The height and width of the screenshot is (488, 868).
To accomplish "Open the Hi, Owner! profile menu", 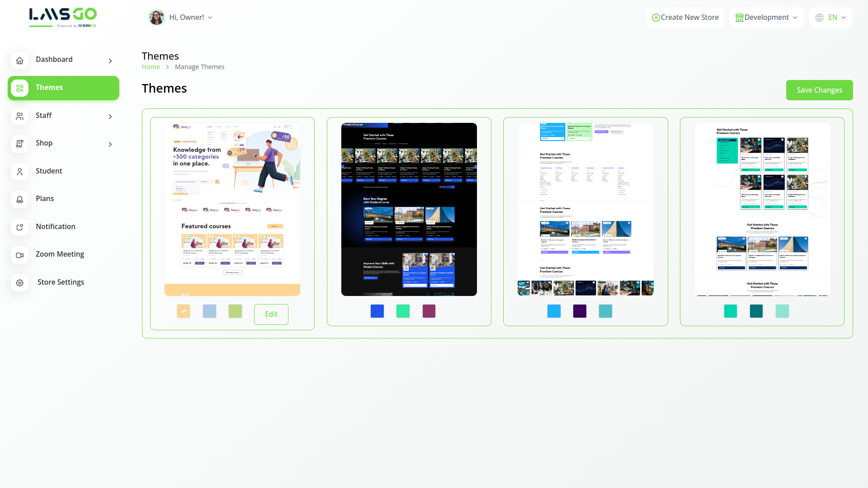I will [x=181, y=18].
